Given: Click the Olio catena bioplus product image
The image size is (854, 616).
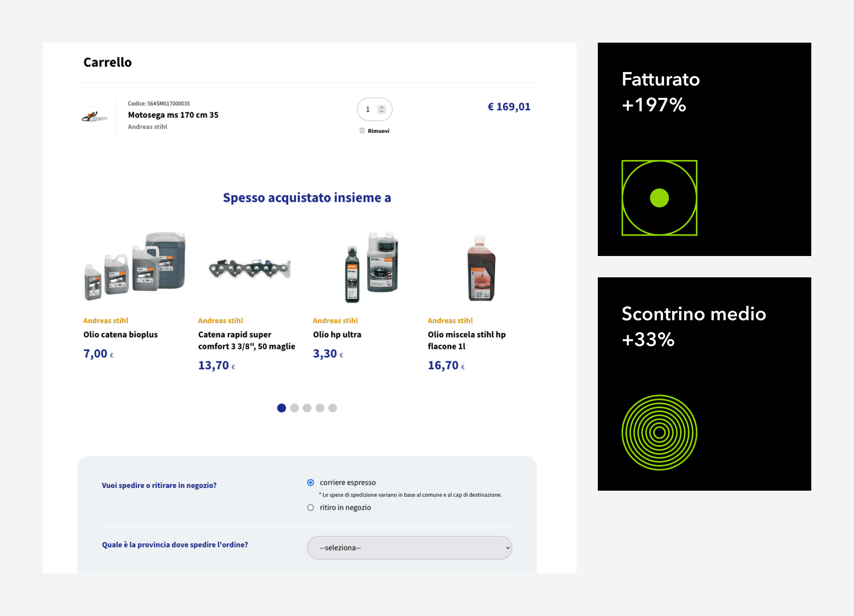Looking at the screenshot, I should coord(135,267).
